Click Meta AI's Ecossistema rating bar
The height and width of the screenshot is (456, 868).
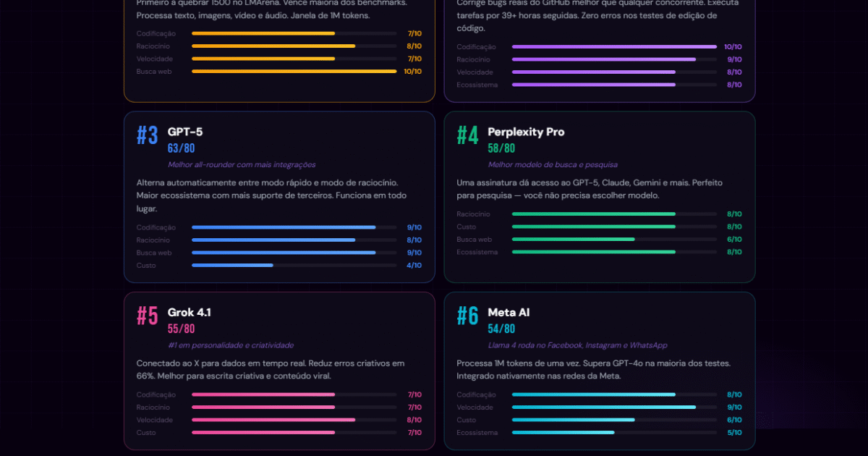click(x=614, y=433)
